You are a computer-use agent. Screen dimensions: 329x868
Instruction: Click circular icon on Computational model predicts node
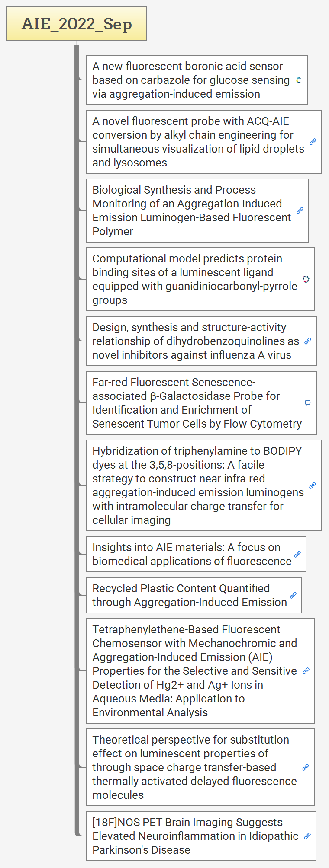click(x=306, y=279)
